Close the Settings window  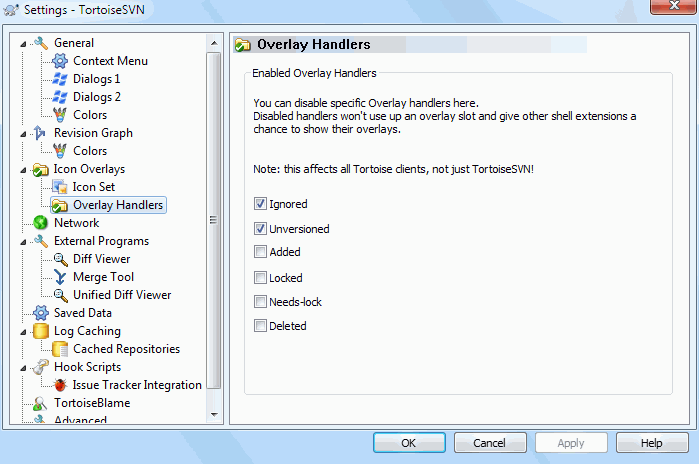[x=674, y=6]
